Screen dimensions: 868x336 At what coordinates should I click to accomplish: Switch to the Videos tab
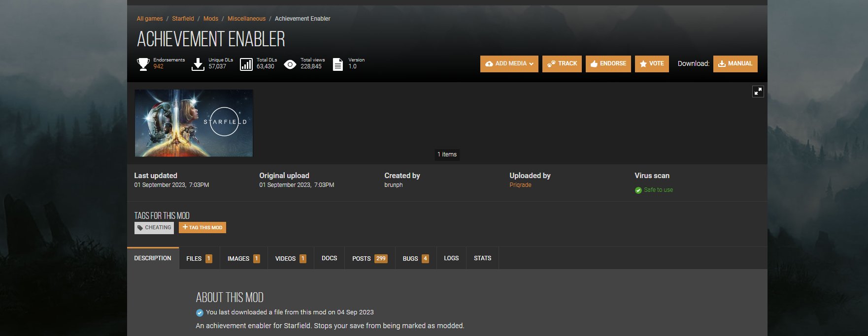[x=291, y=258]
